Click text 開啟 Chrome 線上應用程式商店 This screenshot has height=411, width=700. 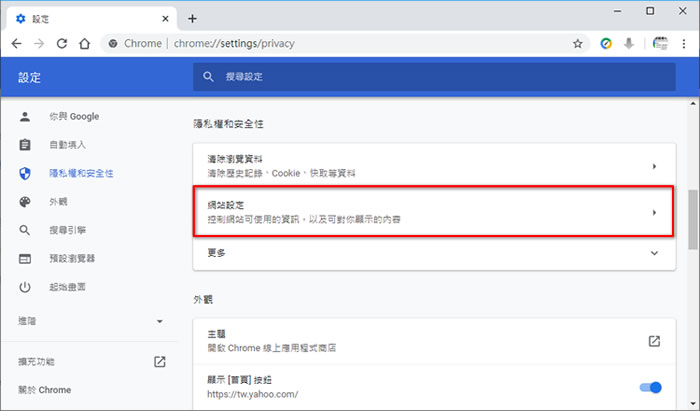[271, 348]
